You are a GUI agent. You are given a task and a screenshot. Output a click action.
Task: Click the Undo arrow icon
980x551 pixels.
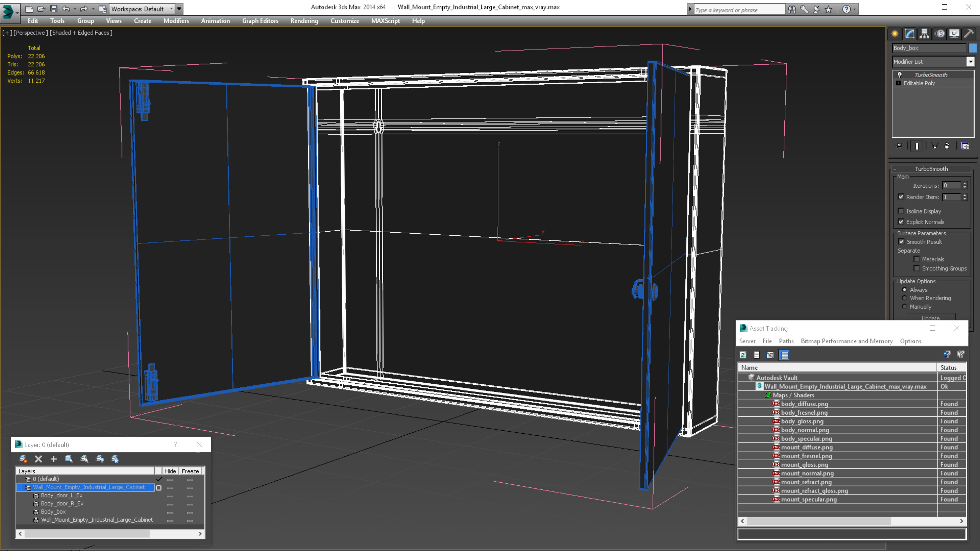pyautogui.click(x=66, y=9)
